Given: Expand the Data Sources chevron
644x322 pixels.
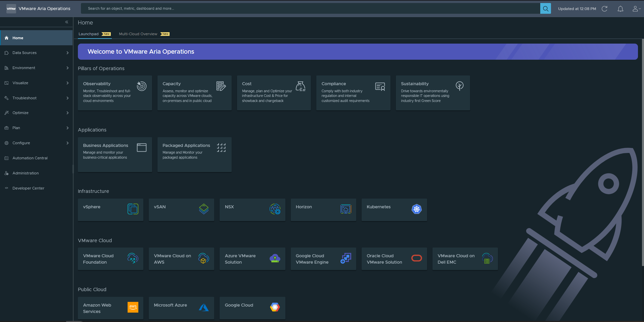Looking at the screenshot, I should [67, 53].
